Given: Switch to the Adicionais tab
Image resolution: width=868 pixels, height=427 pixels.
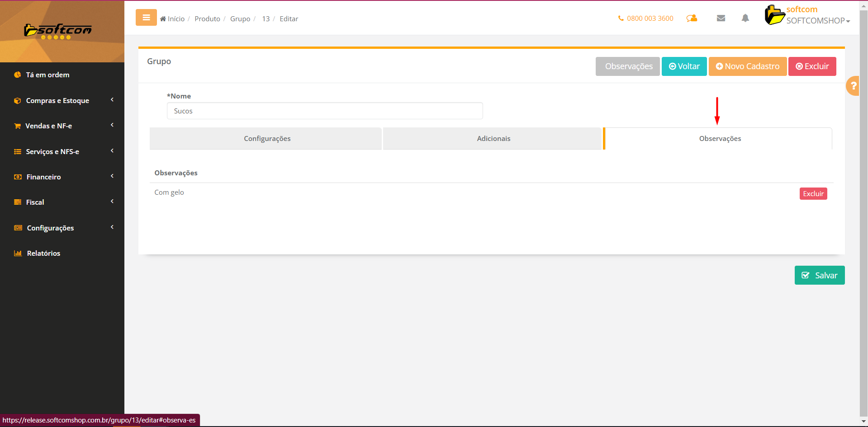Looking at the screenshot, I should [493, 139].
